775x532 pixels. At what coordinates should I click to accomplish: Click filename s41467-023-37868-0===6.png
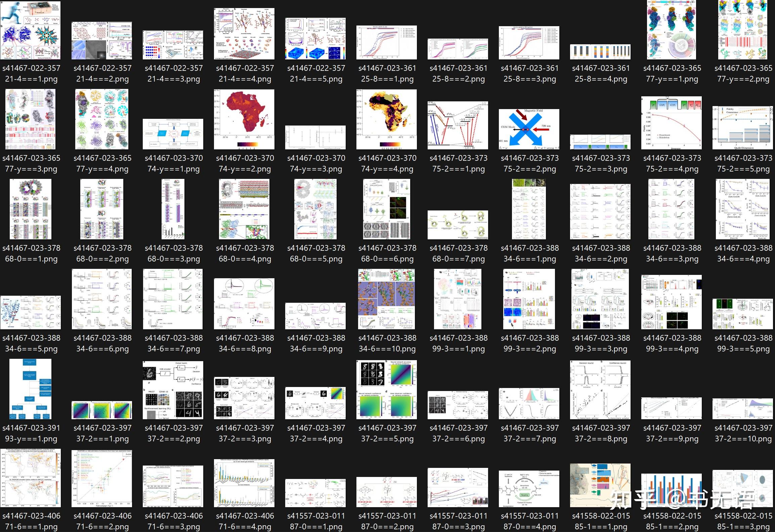coord(387,253)
